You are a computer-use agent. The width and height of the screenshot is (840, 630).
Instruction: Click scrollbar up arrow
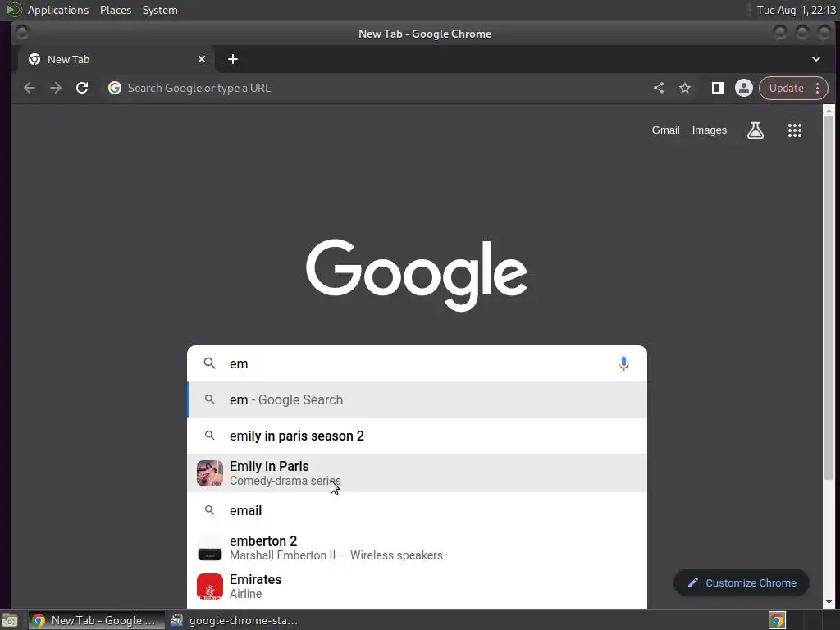pos(829,111)
